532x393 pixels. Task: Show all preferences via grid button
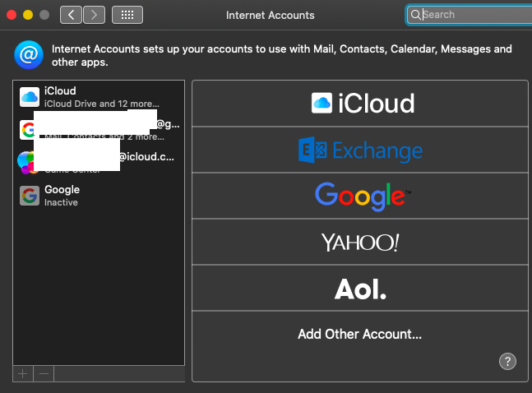coord(127,15)
